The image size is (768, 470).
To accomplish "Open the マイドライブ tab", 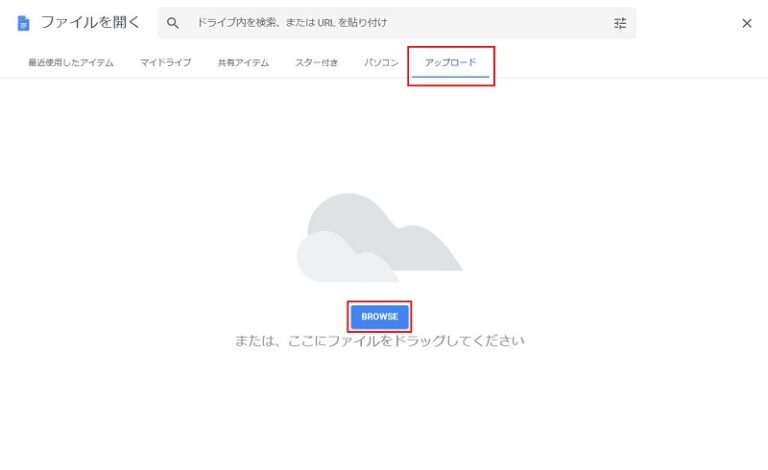I will click(x=165, y=63).
